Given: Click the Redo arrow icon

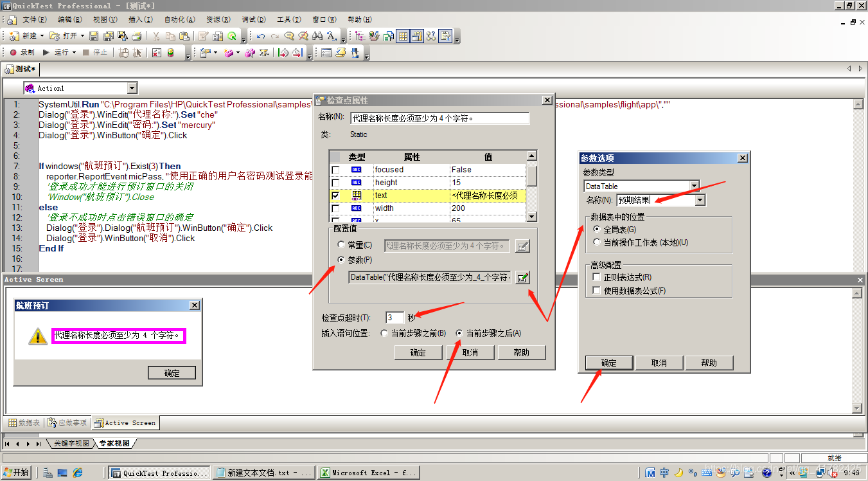Looking at the screenshot, I should click(x=275, y=36).
